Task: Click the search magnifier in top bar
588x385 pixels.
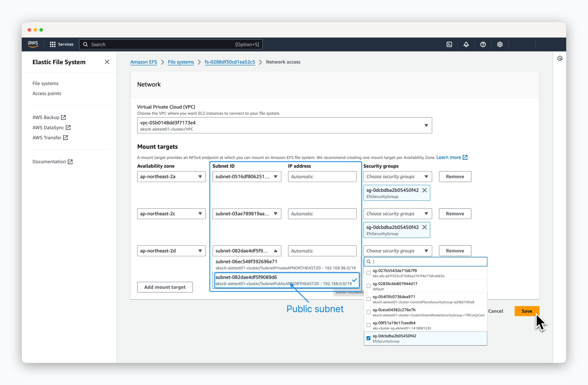Action: 86,44
